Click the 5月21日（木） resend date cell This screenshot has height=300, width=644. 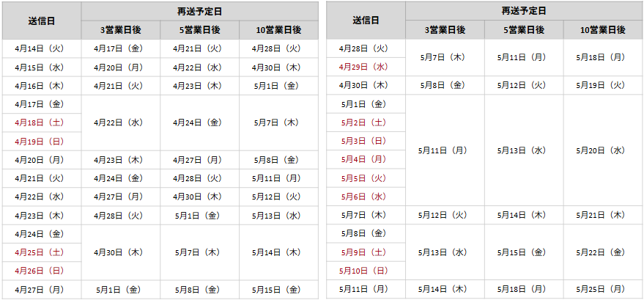602,215
